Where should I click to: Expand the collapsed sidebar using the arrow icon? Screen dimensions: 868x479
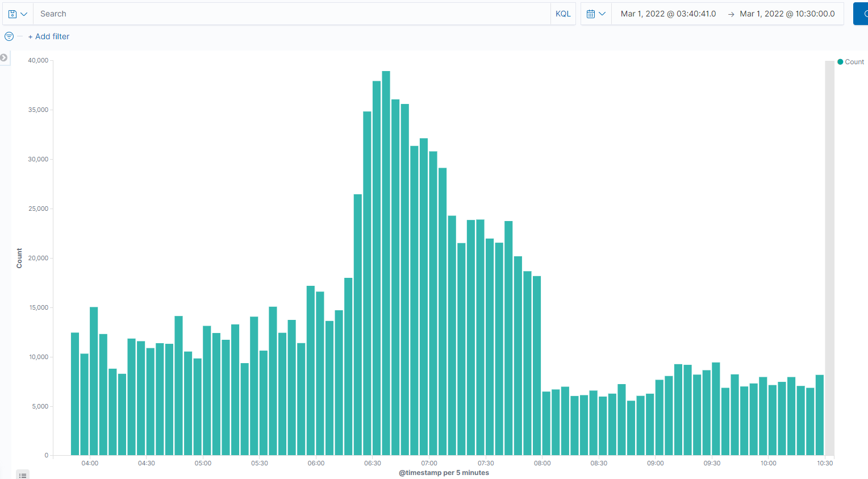tap(4, 57)
